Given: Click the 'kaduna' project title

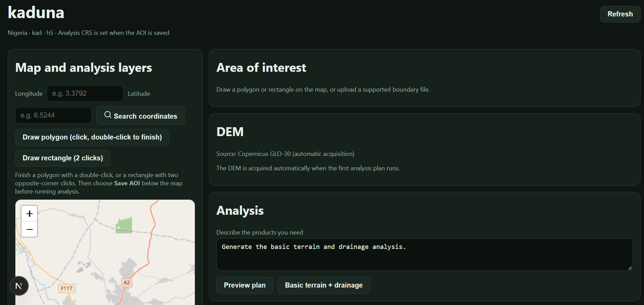Looking at the screenshot, I should click(x=36, y=13).
